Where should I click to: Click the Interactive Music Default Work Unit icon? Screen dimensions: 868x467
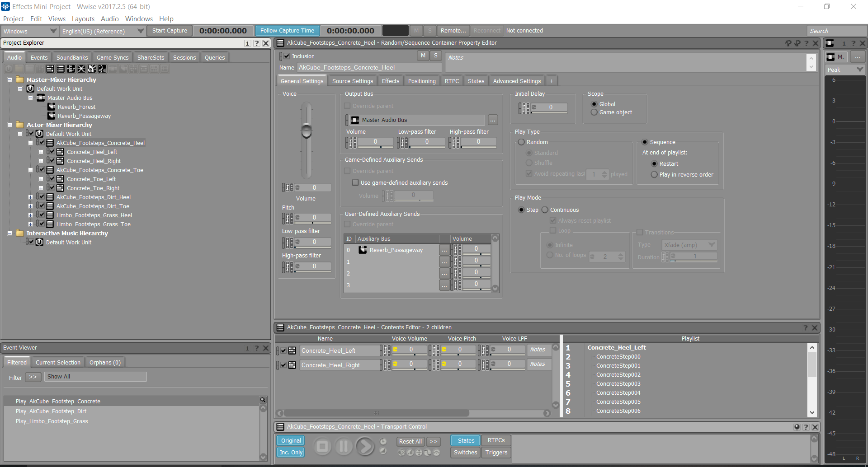(x=39, y=242)
